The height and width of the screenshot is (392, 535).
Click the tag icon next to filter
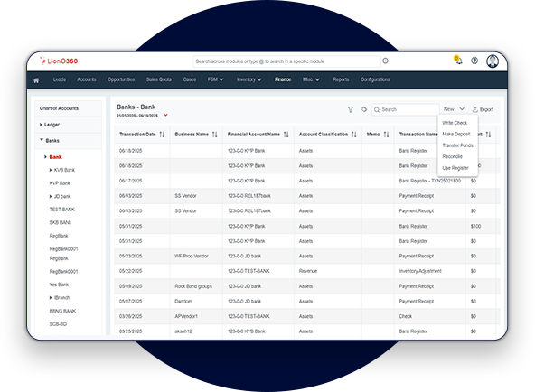tap(364, 109)
